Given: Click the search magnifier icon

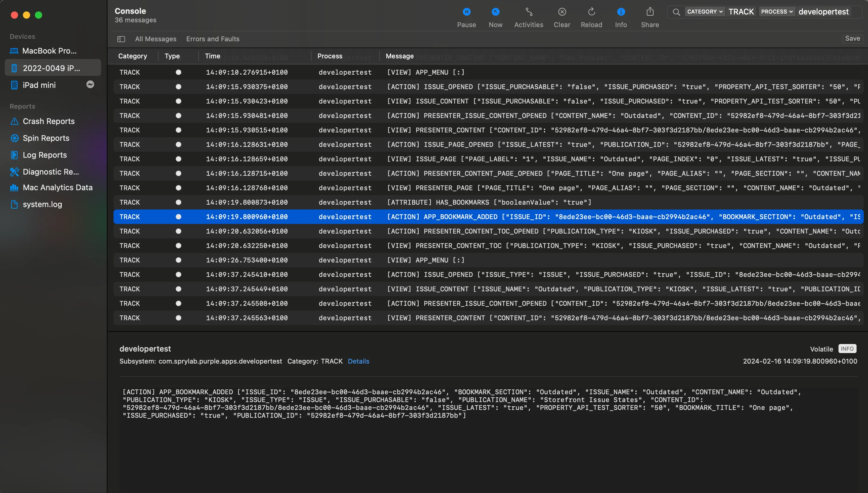Looking at the screenshot, I should (x=676, y=12).
